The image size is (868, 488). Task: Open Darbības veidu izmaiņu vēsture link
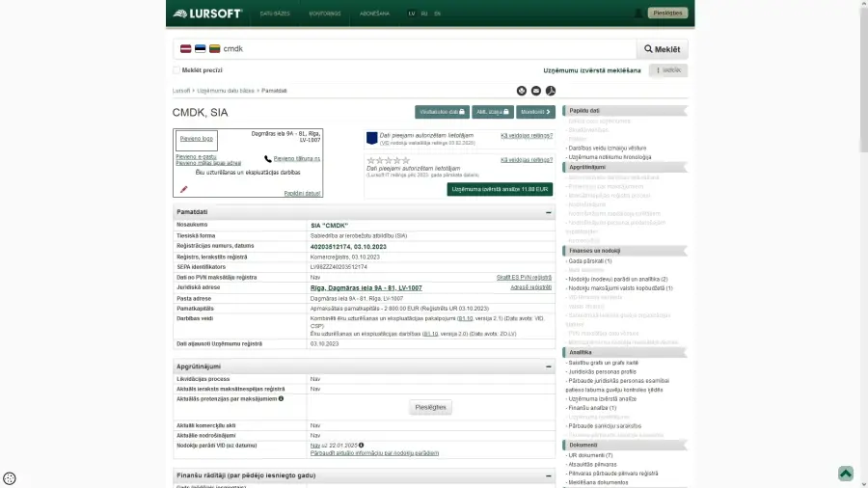[608, 149]
